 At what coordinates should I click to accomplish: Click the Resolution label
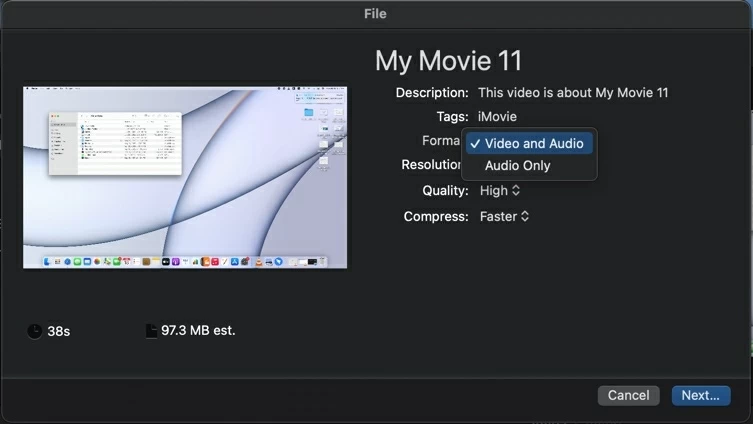coord(431,165)
